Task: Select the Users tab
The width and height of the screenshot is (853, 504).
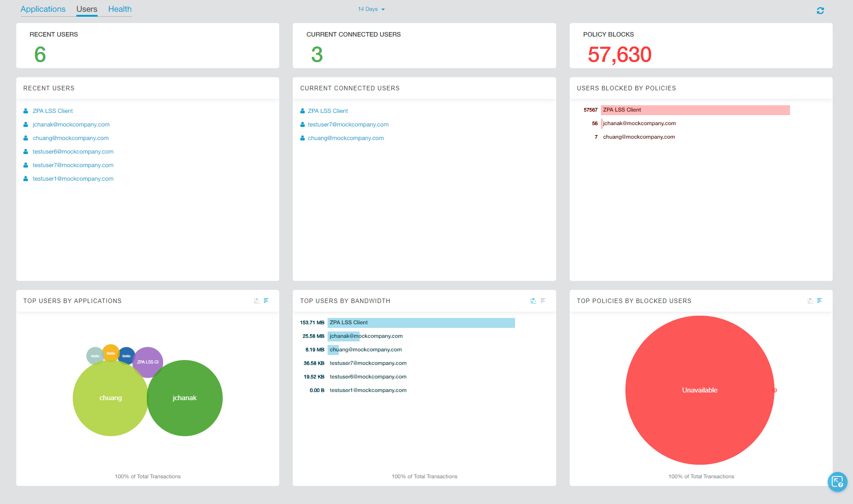Action: [87, 9]
